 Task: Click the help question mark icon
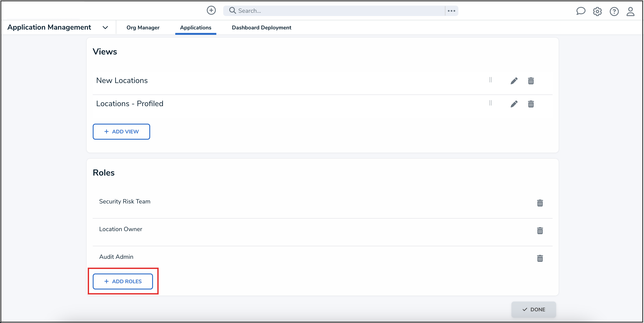click(614, 11)
